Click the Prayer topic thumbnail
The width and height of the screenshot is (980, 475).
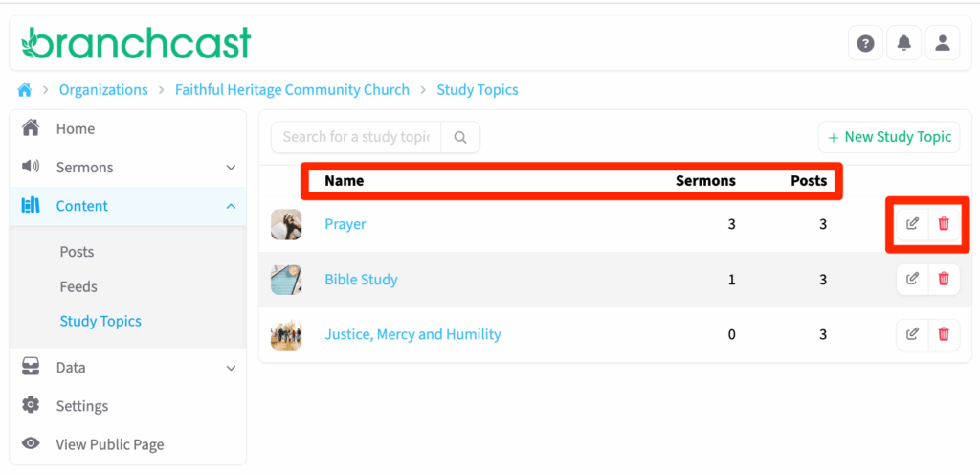click(286, 224)
